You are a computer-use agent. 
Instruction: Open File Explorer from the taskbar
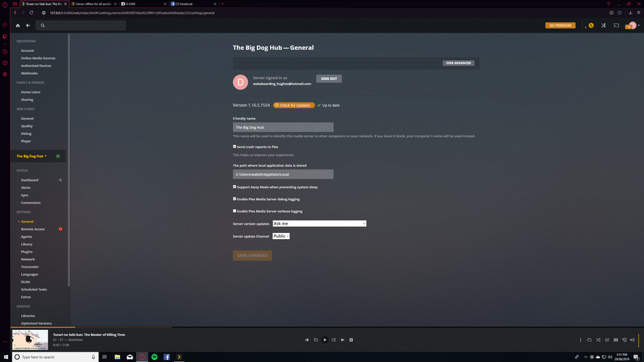[x=117, y=357]
